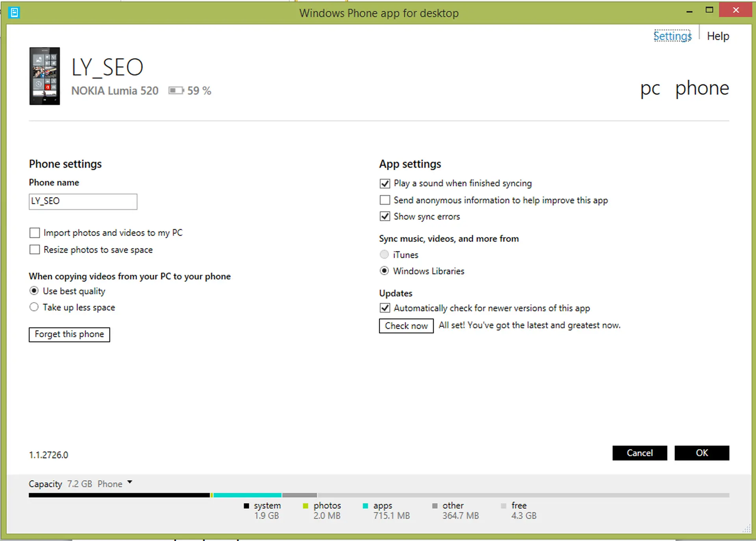Select Windows Libraries as sync source
The width and height of the screenshot is (756, 541).
click(x=384, y=270)
